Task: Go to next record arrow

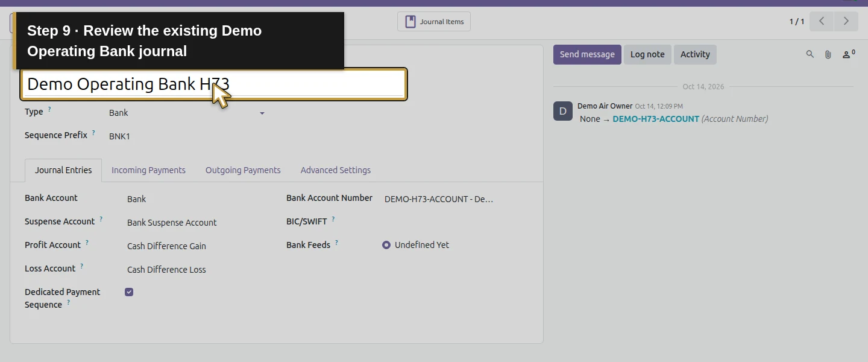Action: point(846,22)
